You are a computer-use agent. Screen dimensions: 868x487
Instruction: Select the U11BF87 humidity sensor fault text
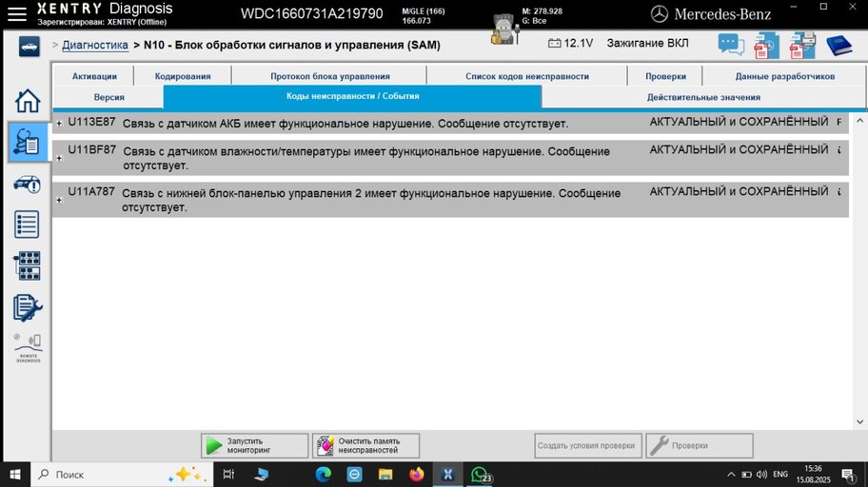(x=365, y=158)
